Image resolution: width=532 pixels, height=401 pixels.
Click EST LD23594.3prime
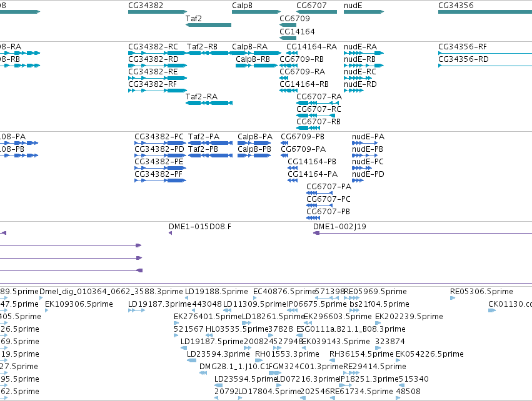(x=218, y=354)
